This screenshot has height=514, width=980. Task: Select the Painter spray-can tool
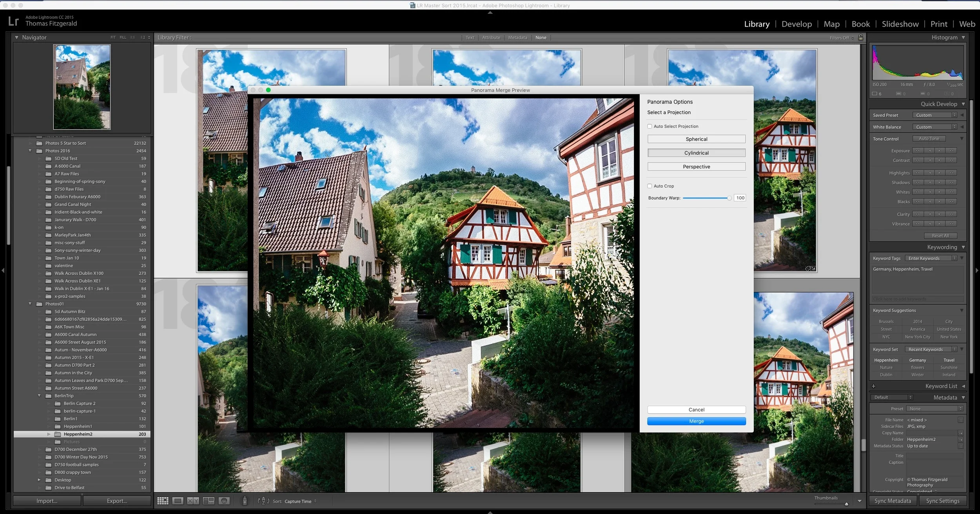[x=245, y=501]
